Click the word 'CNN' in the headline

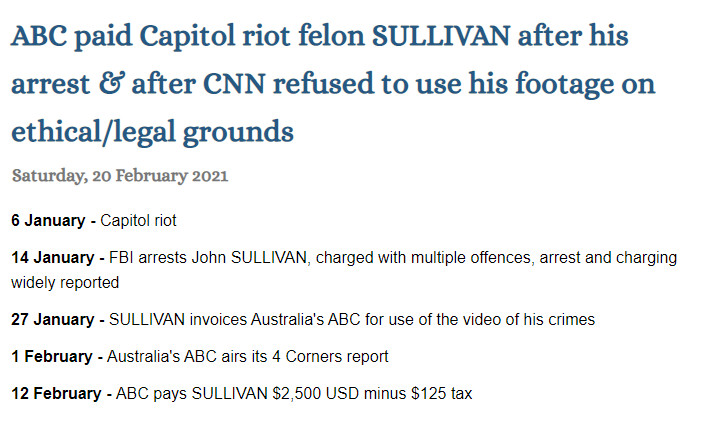pos(234,84)
